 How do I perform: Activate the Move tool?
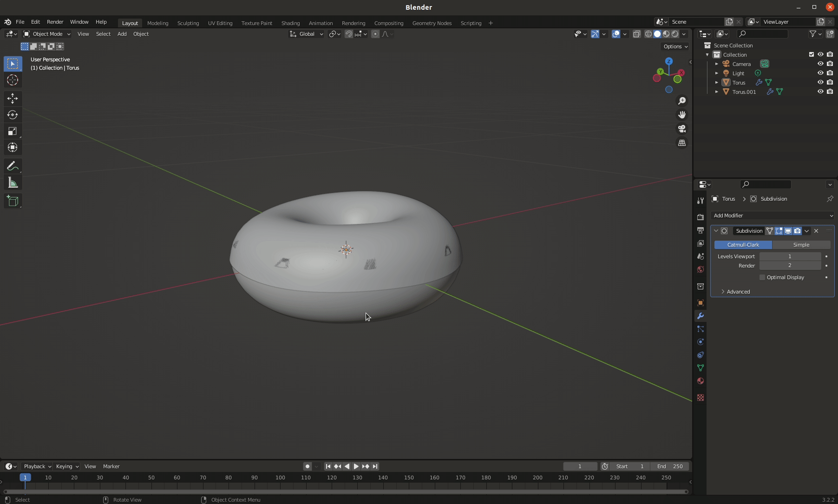[x=13, y=98]
